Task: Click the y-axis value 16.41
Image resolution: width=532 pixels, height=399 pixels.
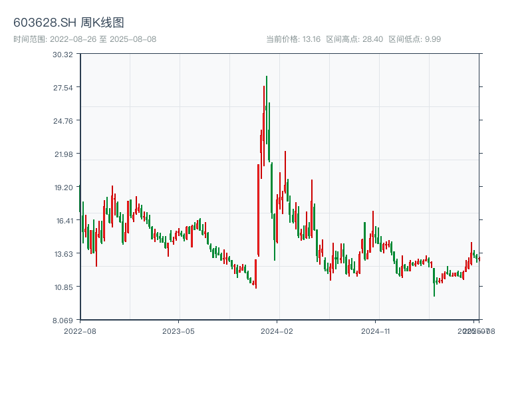Action: (x=65, y=221)
